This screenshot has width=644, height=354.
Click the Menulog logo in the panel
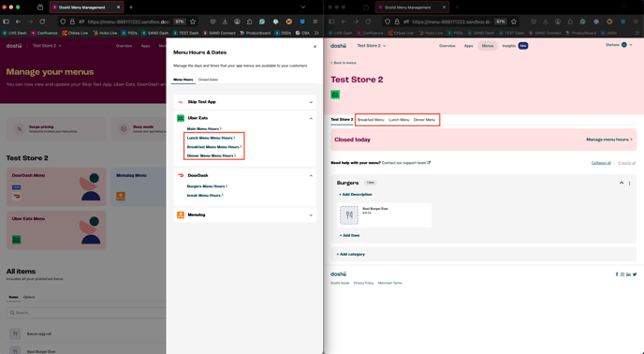pyautogui.click(x=181, y=215)
